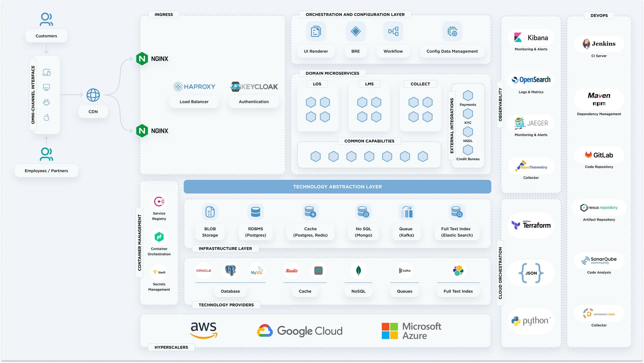Click the PostgreSQL database icon
The height and width of the screenshot is (363, 644).
tap(230, 270)
